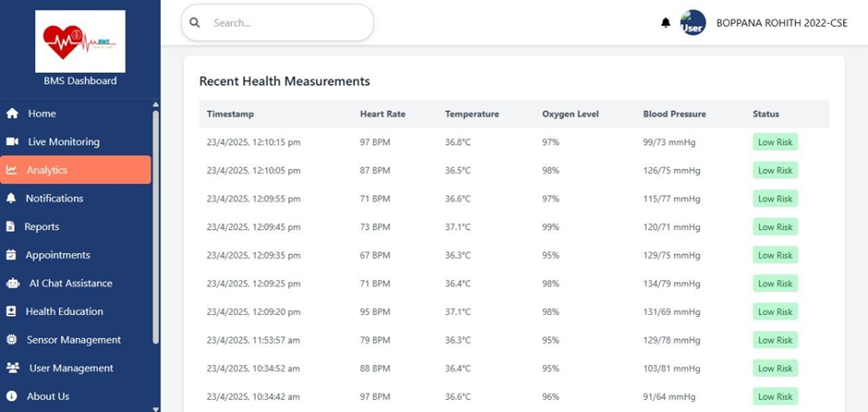Open the top bar notification bell

pyautogui.click(x=666, y=23)
